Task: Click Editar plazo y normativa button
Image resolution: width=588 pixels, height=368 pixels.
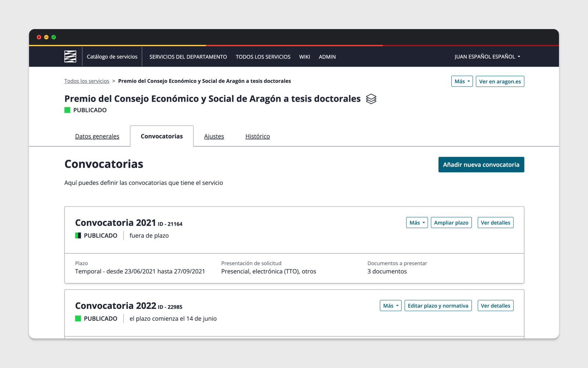Action: (x=438, y=306)
